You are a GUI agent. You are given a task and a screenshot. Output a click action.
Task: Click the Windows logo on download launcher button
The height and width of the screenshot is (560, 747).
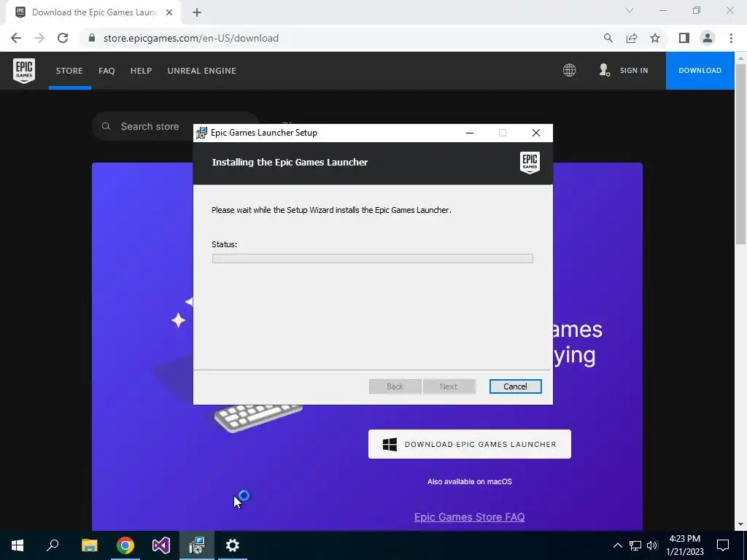click(x=390, y=444)
